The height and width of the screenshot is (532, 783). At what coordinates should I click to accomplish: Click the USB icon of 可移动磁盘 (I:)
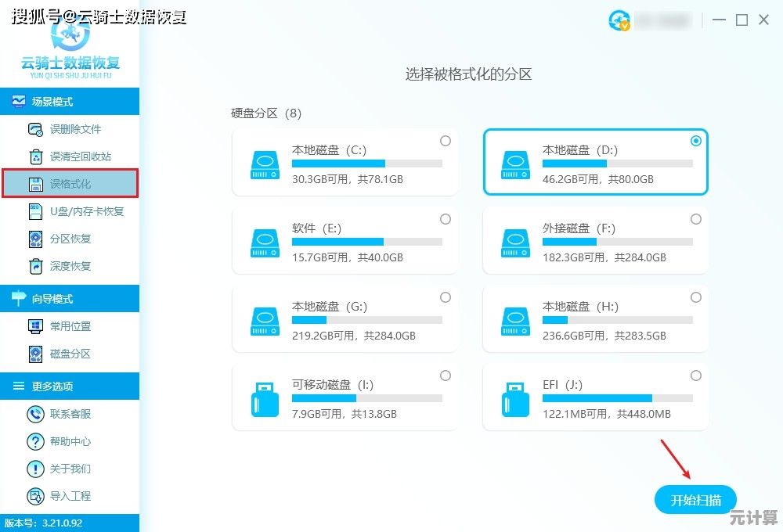pos(265,400)
